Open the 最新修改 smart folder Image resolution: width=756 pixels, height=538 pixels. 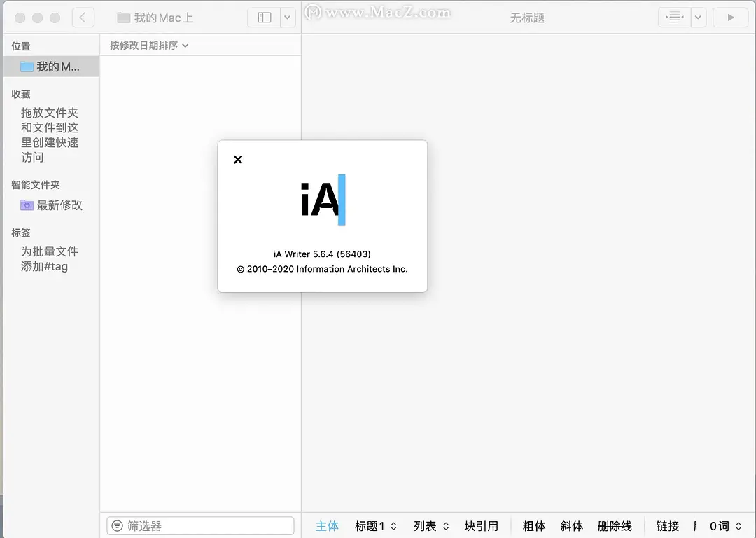[x=52, y=205]
